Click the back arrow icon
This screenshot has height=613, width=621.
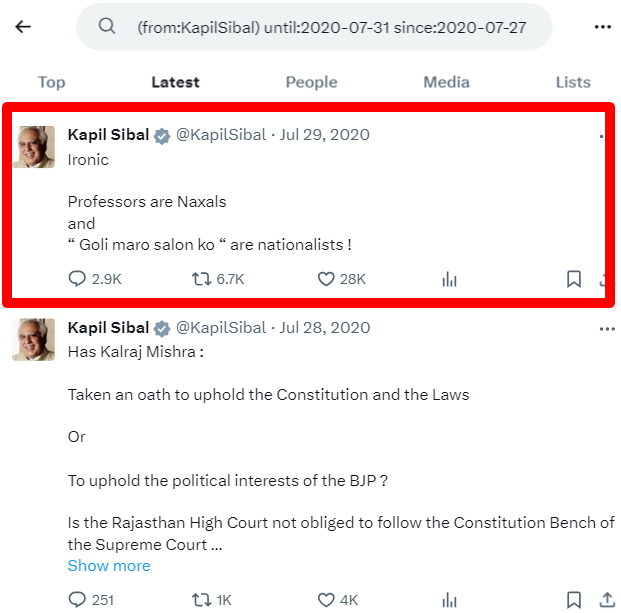pyautogui.click(x=23, y=27)
